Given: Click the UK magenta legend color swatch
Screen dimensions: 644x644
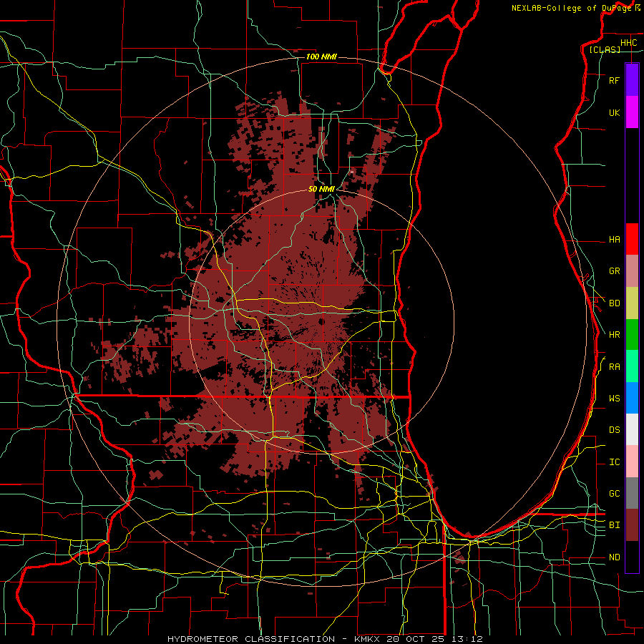Looking at the screenshot, I should coord(632,112).
